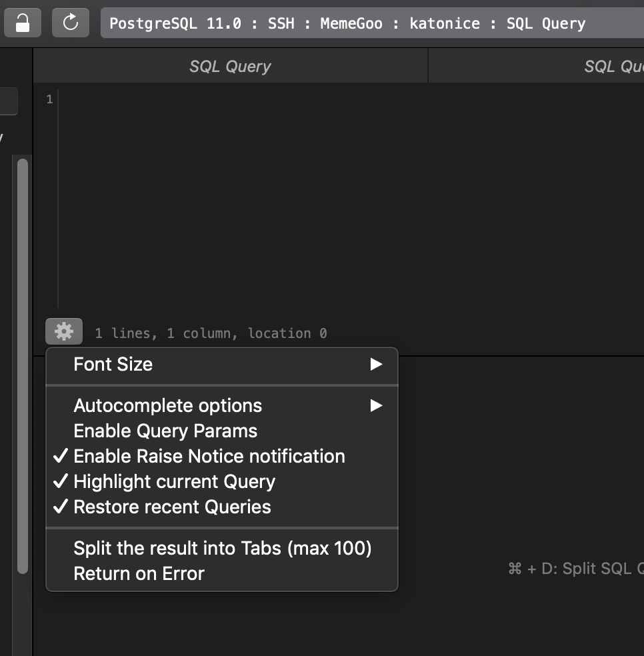
Task: Reload the connection with the refresh icon
Action: pos(70,23)
